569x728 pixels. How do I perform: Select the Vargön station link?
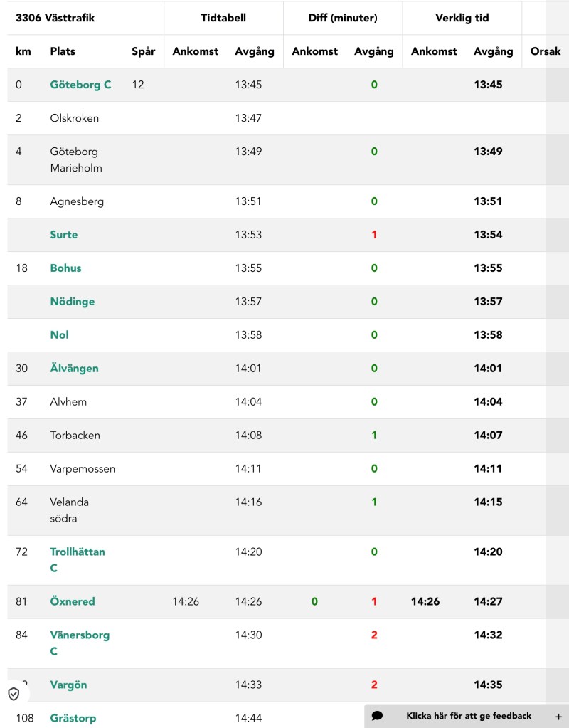pyautogui.click(x=68, y=685)
